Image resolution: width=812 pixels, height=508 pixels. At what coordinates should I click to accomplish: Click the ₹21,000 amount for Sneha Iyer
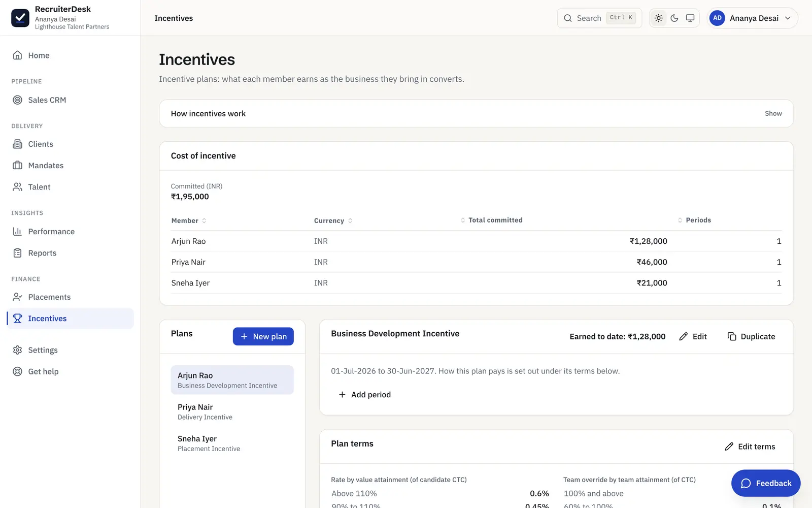pos(652,283)
